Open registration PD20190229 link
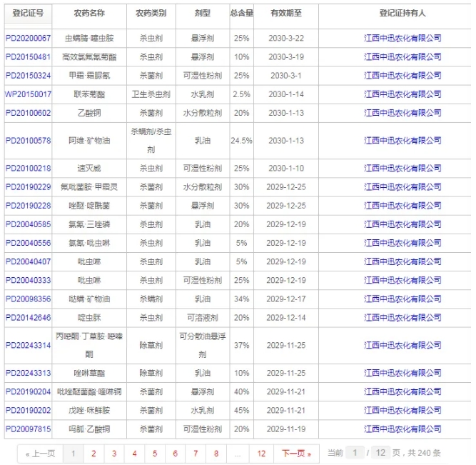Screen dimensions: 476x465 coord(29,187)
